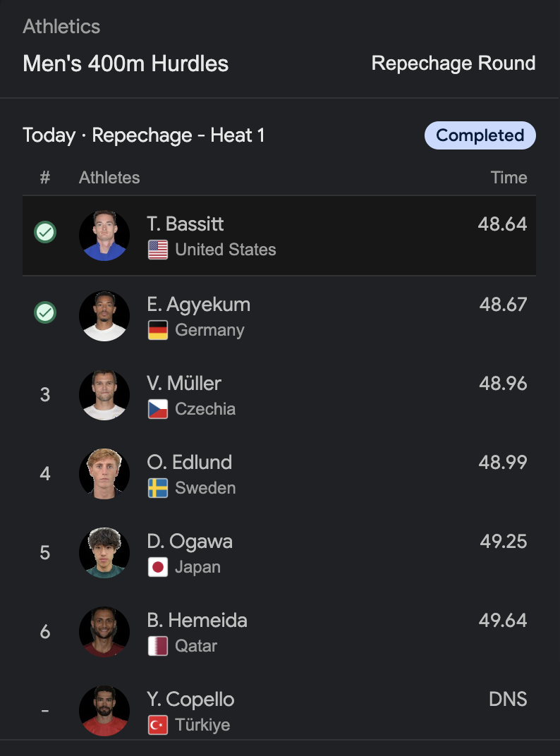Click the United States flag icon
Image resolution: width=560 pixels, height=756 pixels.
click(x=158, y=250)
